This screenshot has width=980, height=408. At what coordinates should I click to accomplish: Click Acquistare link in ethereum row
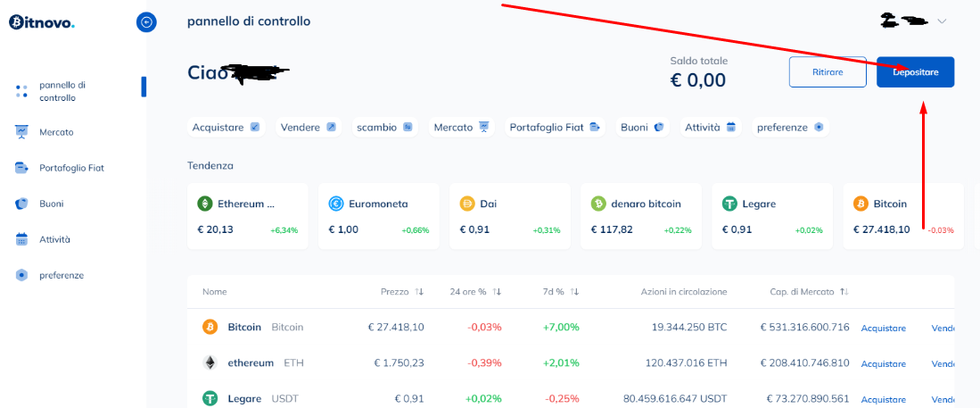pyautogui.click(x=883, y=363)
